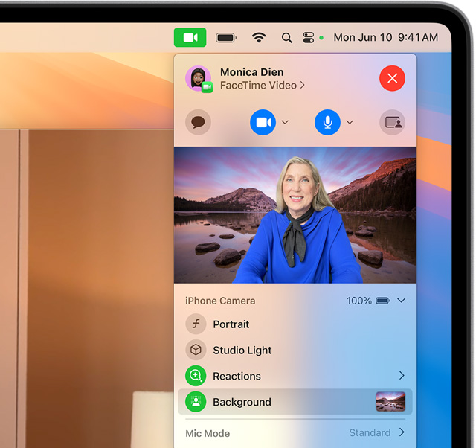This screenshot has height=448, width=476.
Task: Collapse the iPhone Camera section chevron
Action: point(402,301)
